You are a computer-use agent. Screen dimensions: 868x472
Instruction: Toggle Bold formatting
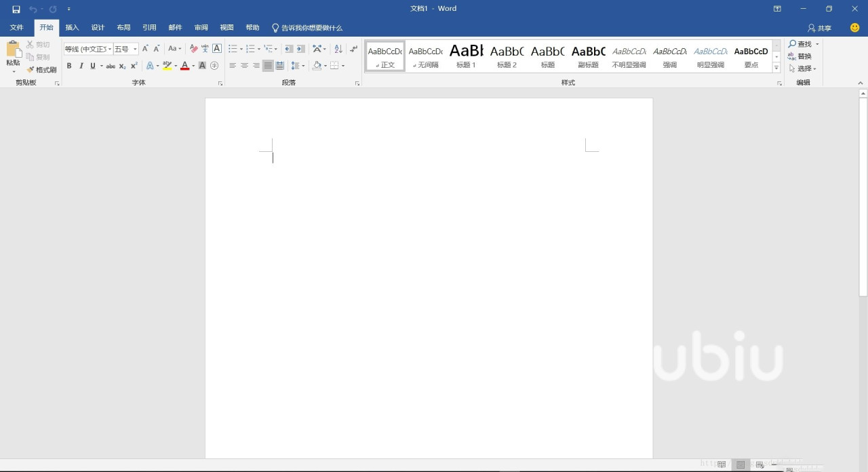(x=69, y=66)
